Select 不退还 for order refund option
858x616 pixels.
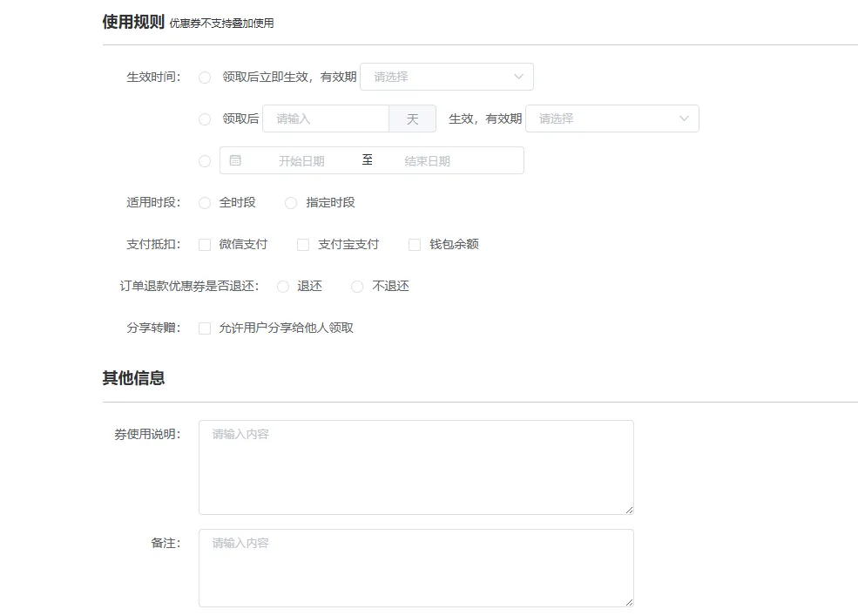coord(357,286)
